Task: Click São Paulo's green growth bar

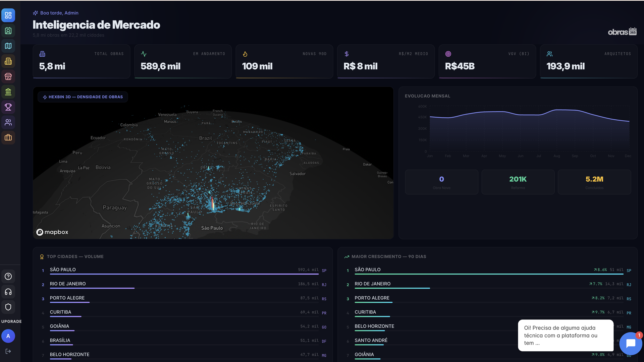Action: point(489,274)
